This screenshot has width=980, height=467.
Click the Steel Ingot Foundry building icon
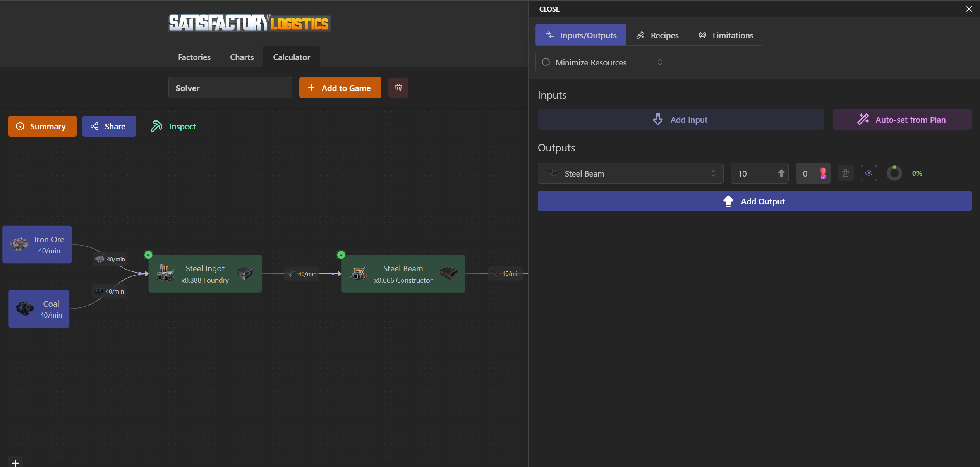[x=165, y=273]
